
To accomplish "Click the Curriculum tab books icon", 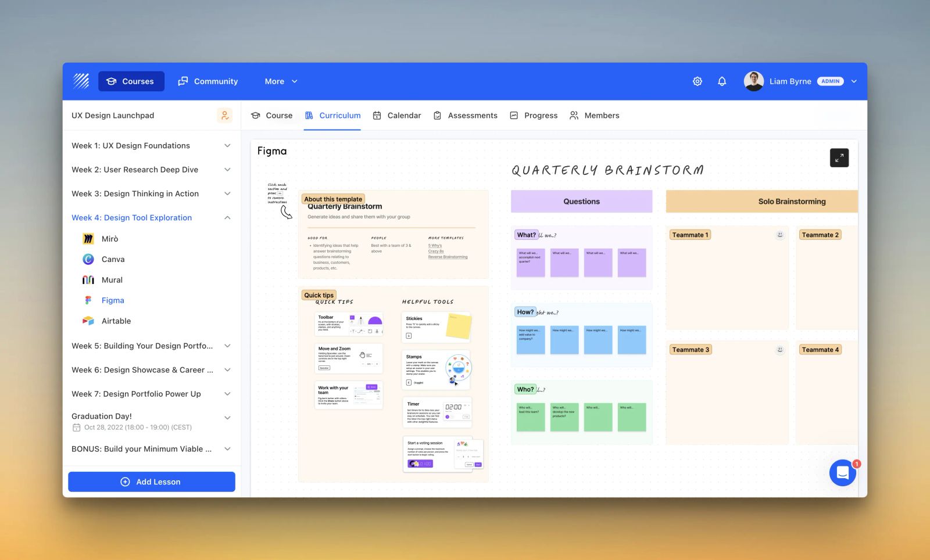I will [309, 116].
